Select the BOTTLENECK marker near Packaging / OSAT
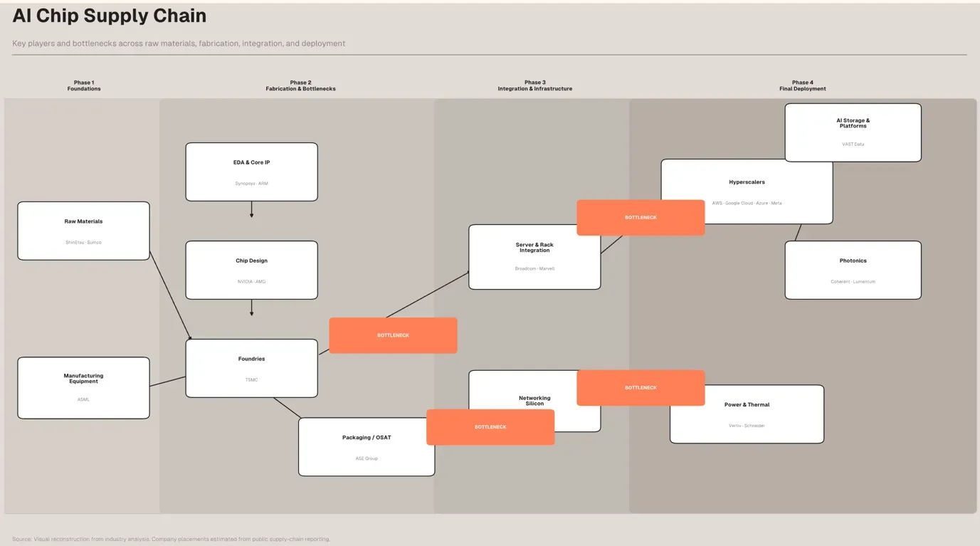This screenshot has width=980, height=546. 490,426
